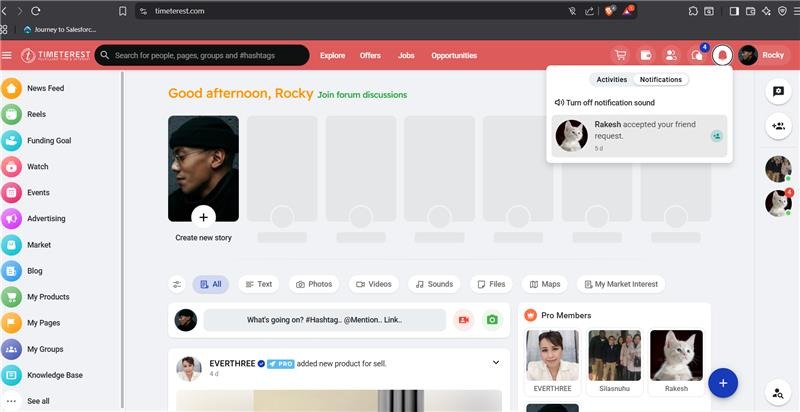Click the Timeterest logo

click(56, 55)
